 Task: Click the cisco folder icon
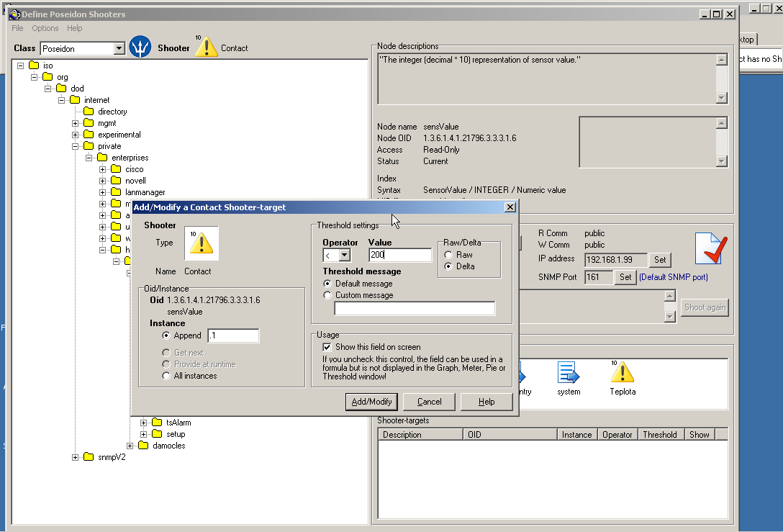click(x=116, y=169)
